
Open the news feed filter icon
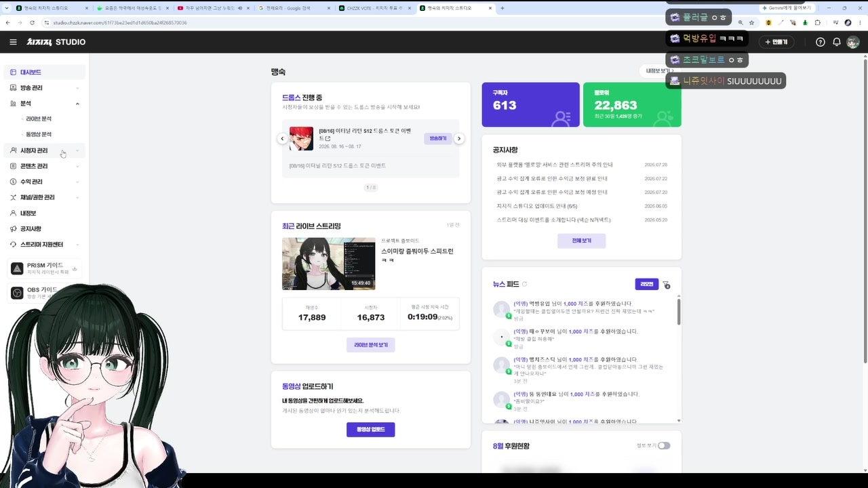click(x=666, y=285)
